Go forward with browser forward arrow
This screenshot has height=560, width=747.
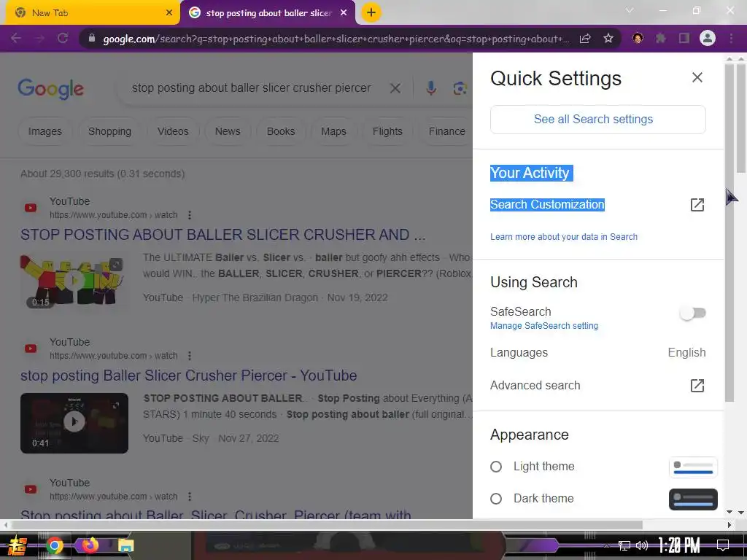(39, 38)
